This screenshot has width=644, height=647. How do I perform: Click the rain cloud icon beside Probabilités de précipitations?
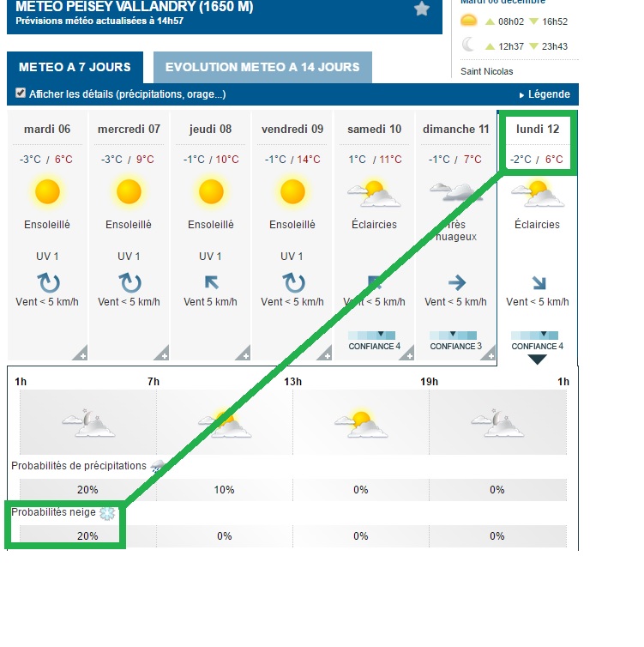pyautogui.click(x=159, y=466)
